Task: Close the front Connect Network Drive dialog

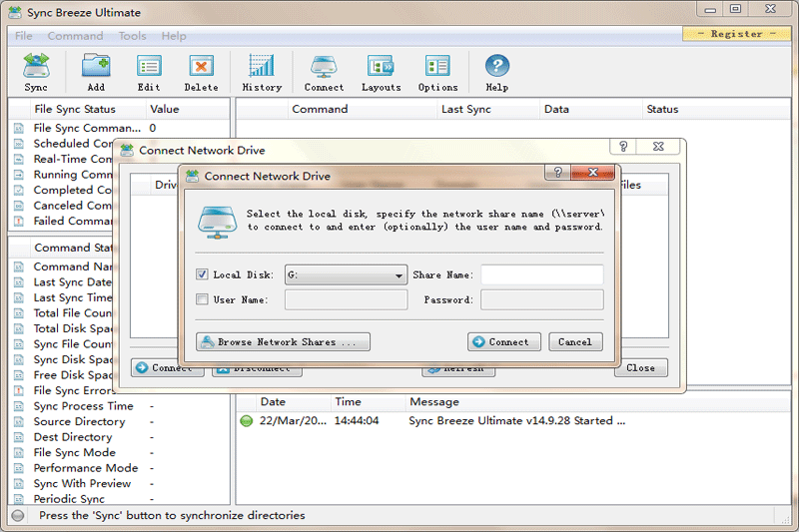Action: [593, 172]
